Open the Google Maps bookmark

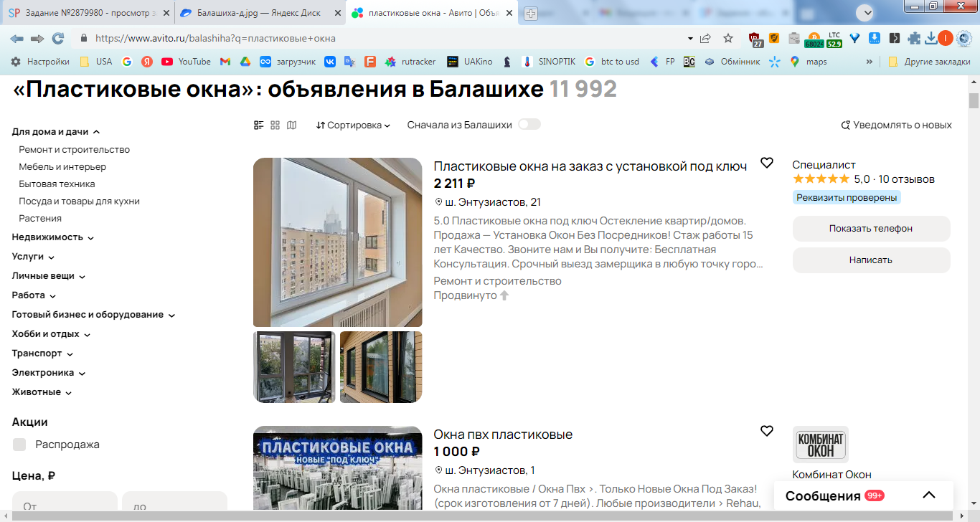[x=809, y=62]
